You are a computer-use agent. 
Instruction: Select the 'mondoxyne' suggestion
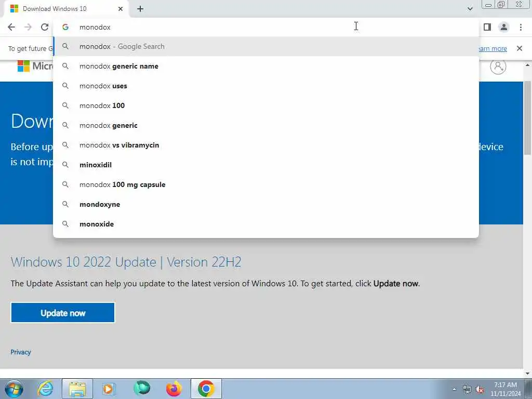[266, 204]
